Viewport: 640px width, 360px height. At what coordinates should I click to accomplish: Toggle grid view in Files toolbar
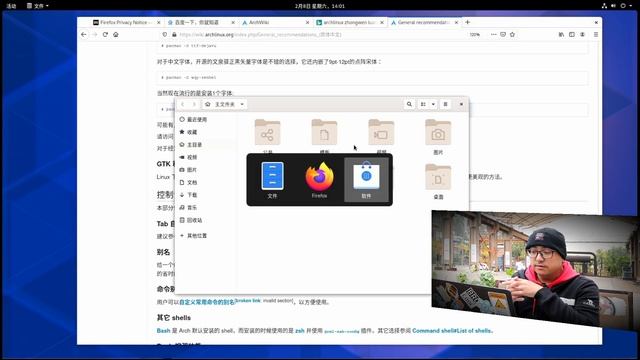pos(423,104)
